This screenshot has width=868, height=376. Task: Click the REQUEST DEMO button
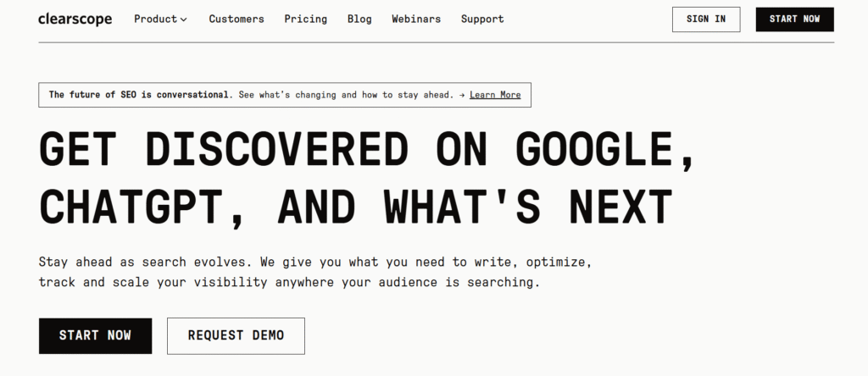[x=236, y=335]
